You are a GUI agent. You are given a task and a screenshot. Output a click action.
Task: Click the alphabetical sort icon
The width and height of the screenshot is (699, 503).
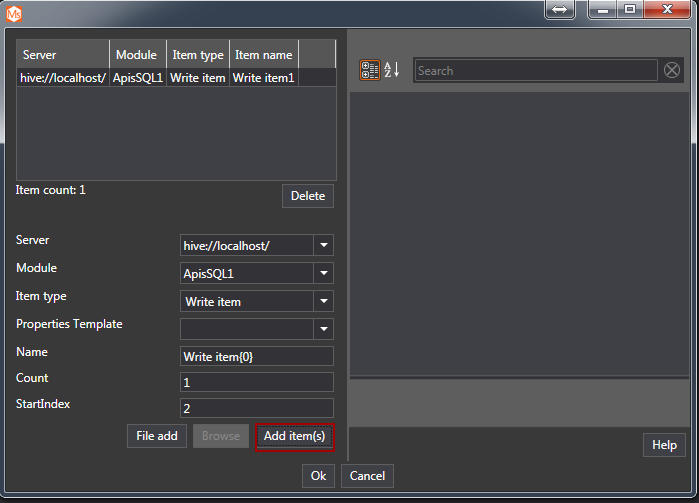(392, 70)
